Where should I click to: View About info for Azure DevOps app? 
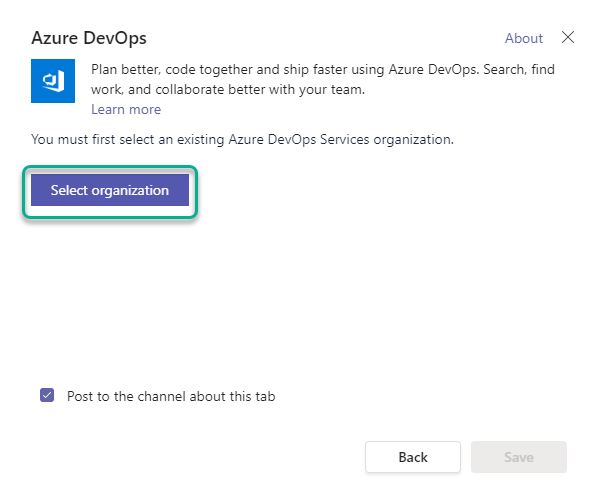523,38
